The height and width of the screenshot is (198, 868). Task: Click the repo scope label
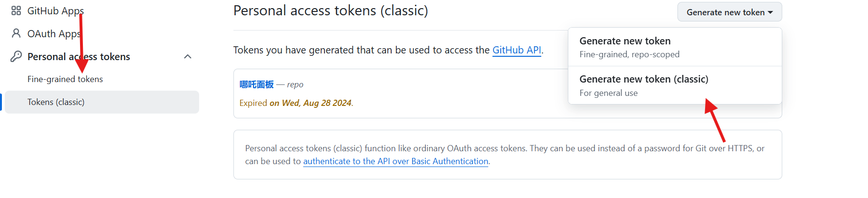295,84
